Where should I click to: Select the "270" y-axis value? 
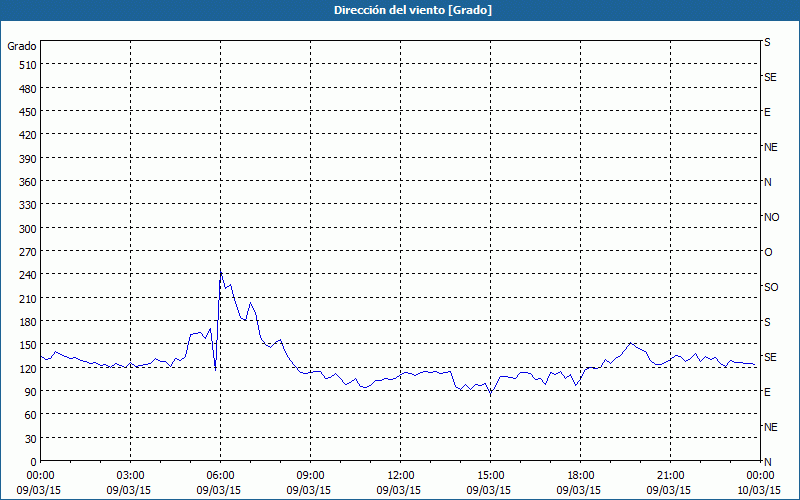(x=28, y=252)
